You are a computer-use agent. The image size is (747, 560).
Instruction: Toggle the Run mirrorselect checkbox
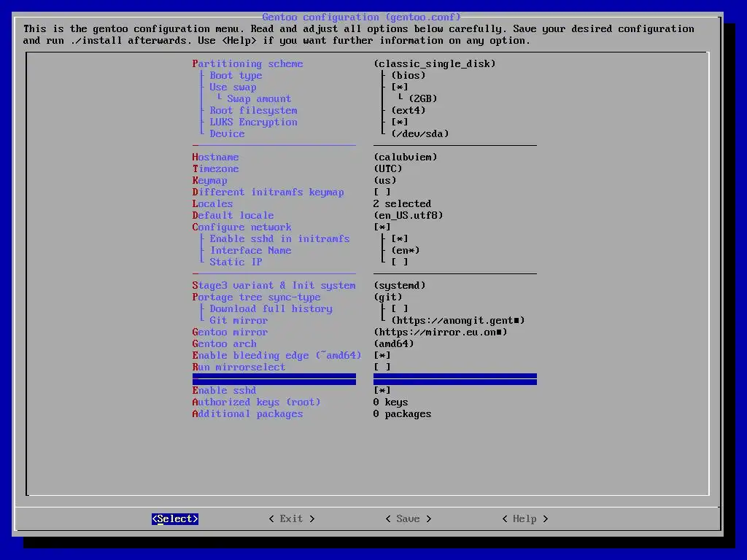coord(382,367)
